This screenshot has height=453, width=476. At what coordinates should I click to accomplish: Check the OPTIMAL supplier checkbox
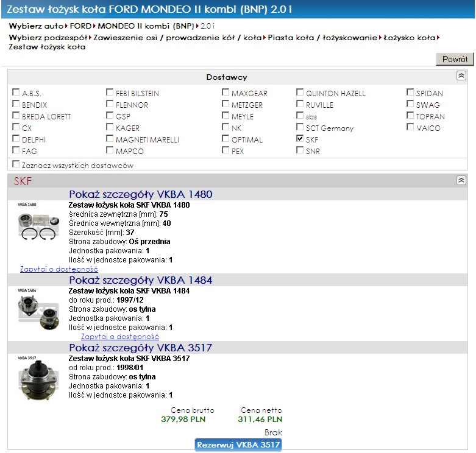tap(226, 138)
